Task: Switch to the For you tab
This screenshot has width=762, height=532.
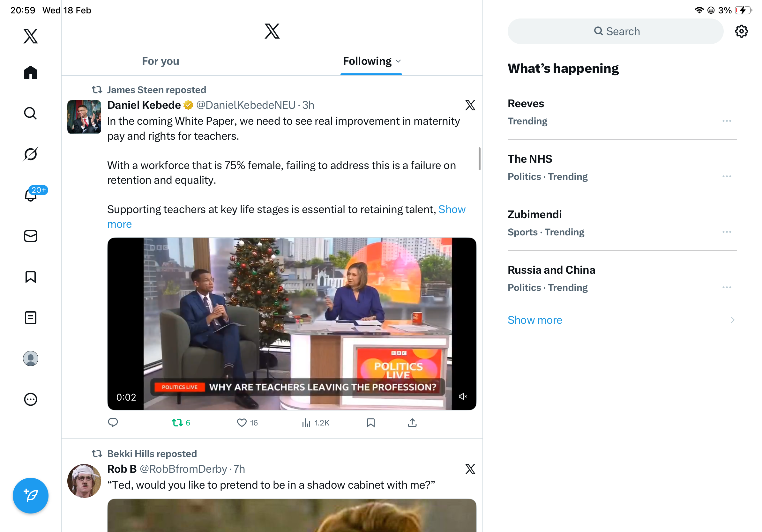Action: 161,61
